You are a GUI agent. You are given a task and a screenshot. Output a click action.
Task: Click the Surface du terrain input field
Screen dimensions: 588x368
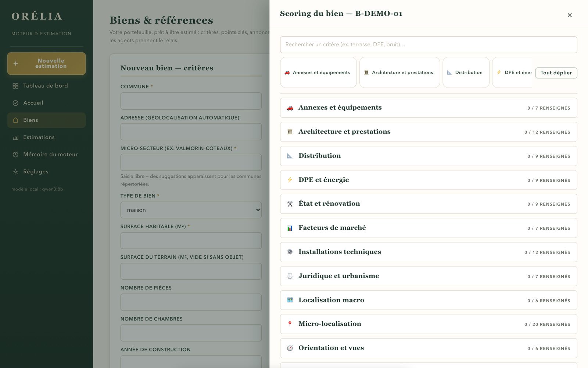(x=191, y=271)
